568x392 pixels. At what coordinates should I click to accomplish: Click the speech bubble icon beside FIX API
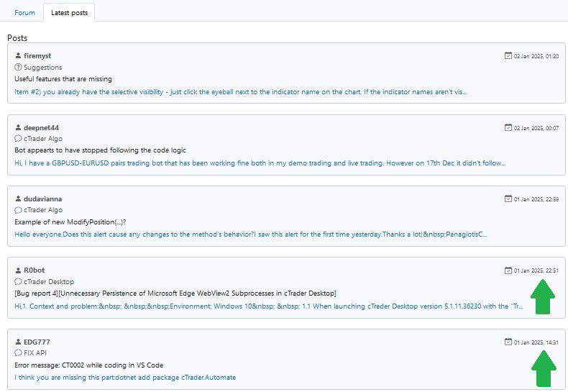pos(18,352)
